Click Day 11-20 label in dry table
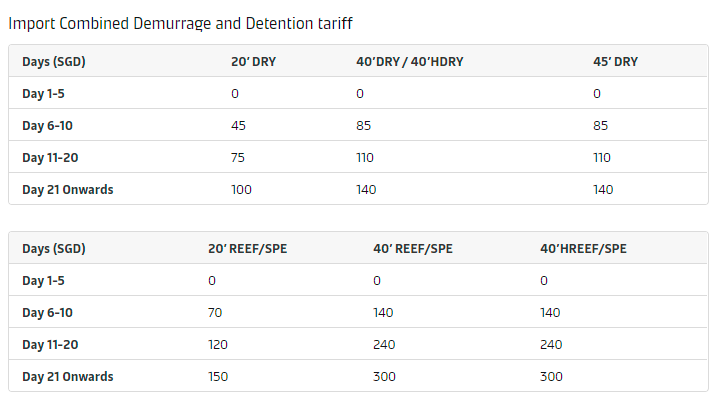This screenshot has width=719, height=403. pos(50,158)
